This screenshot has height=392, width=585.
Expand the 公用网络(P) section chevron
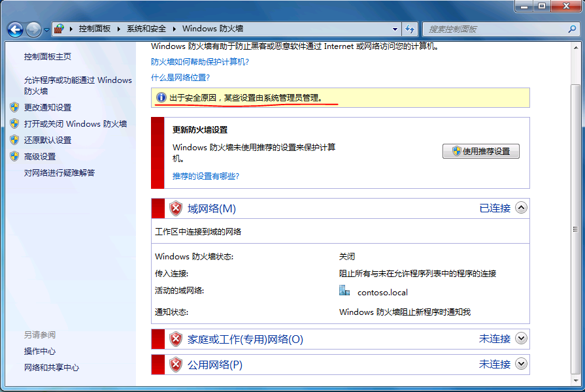point(521,364)
